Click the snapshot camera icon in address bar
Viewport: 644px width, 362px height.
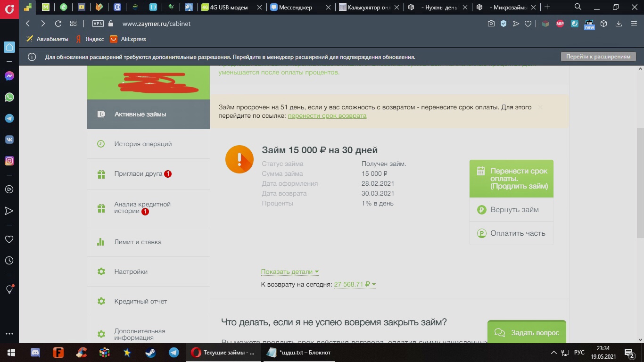491,24
